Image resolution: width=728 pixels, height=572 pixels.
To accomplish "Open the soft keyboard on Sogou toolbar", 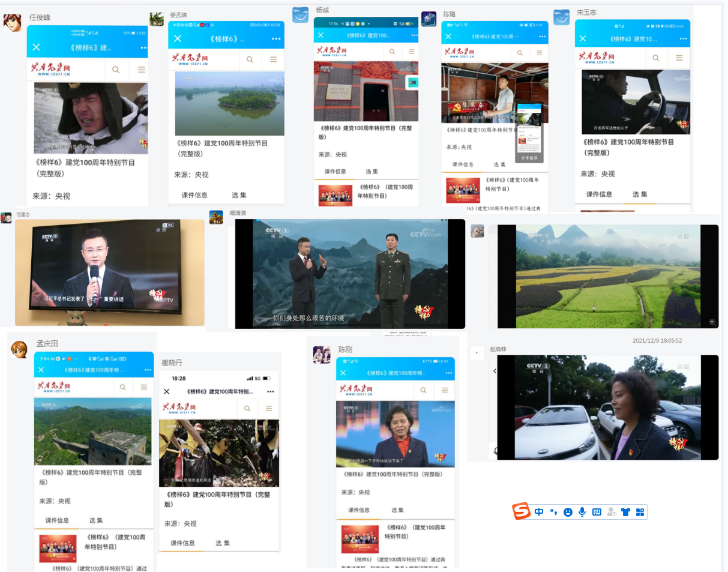I will (x=597, y=512).
